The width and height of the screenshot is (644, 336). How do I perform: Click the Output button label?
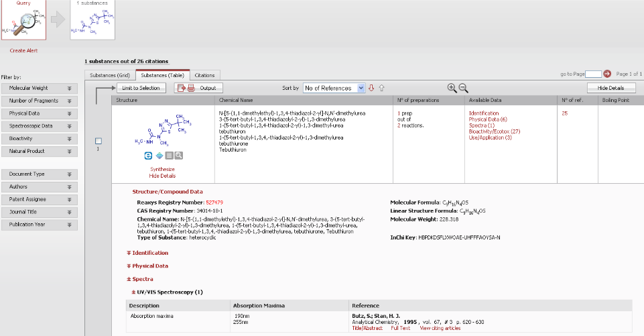coord(208,88)
